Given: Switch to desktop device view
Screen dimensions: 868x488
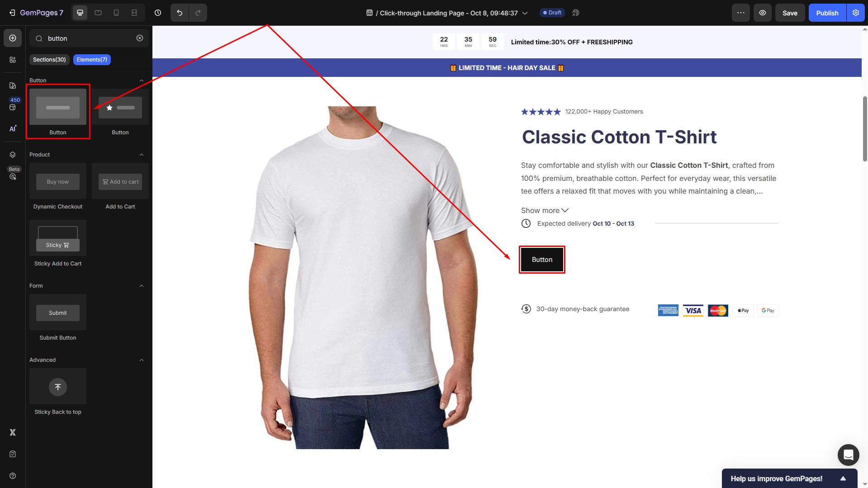Looking at the screenshot, I should [80, 13].
